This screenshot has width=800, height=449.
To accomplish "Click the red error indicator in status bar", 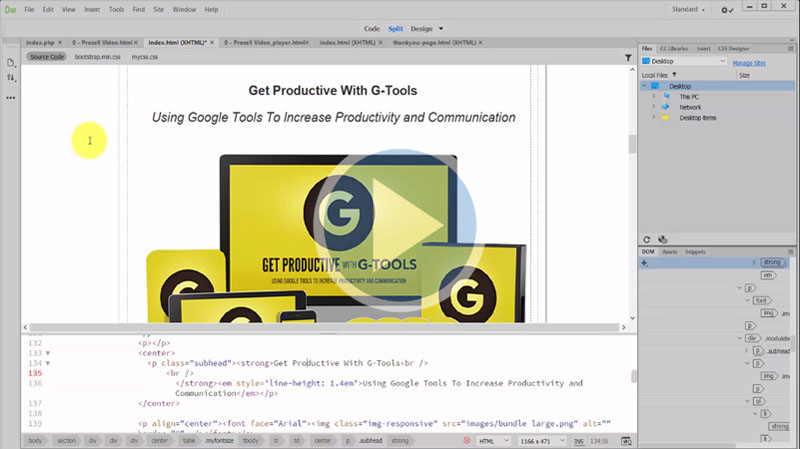I will tap(467, 440).
